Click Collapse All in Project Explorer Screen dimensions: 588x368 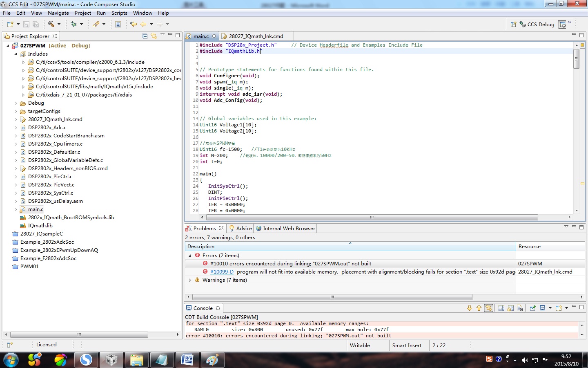pos(145,36)
